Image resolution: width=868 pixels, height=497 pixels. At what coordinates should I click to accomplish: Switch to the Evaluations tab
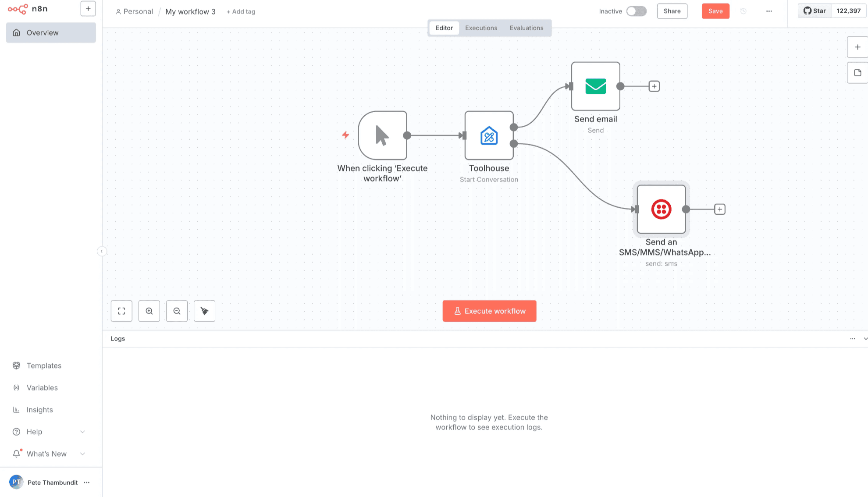point(526,28)
